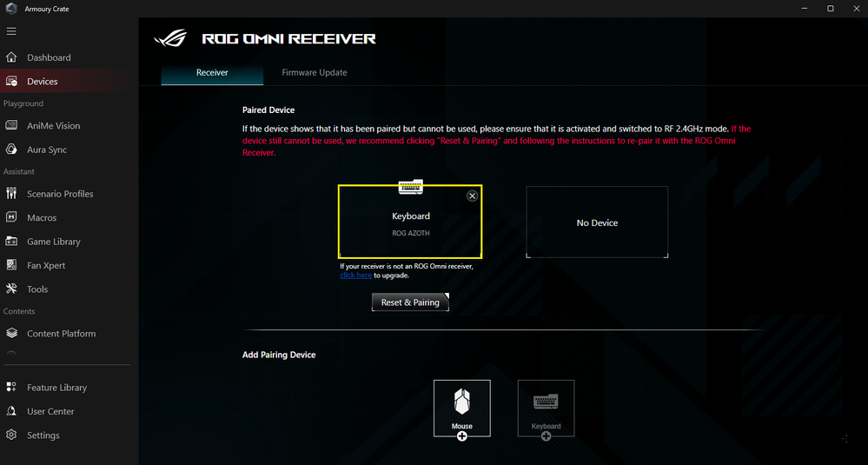Add a Mouse pairing device
Screen dimensions: 868x465
(x=461, y=409)
